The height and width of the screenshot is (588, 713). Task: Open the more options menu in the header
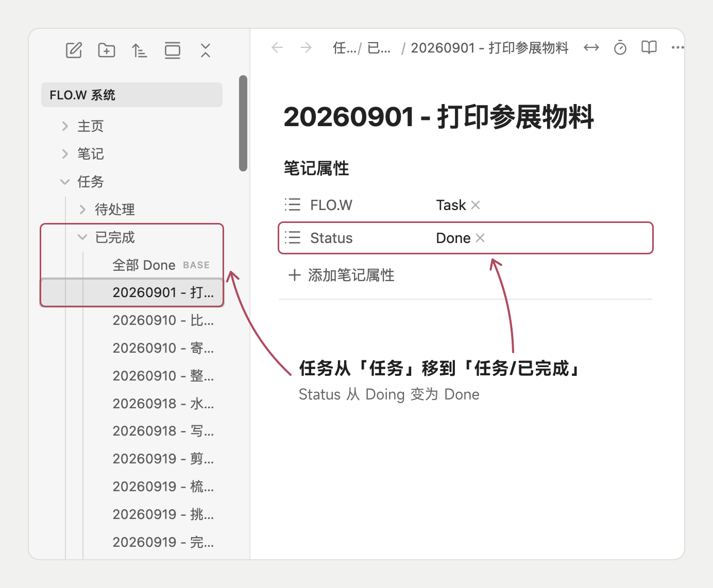677,48
